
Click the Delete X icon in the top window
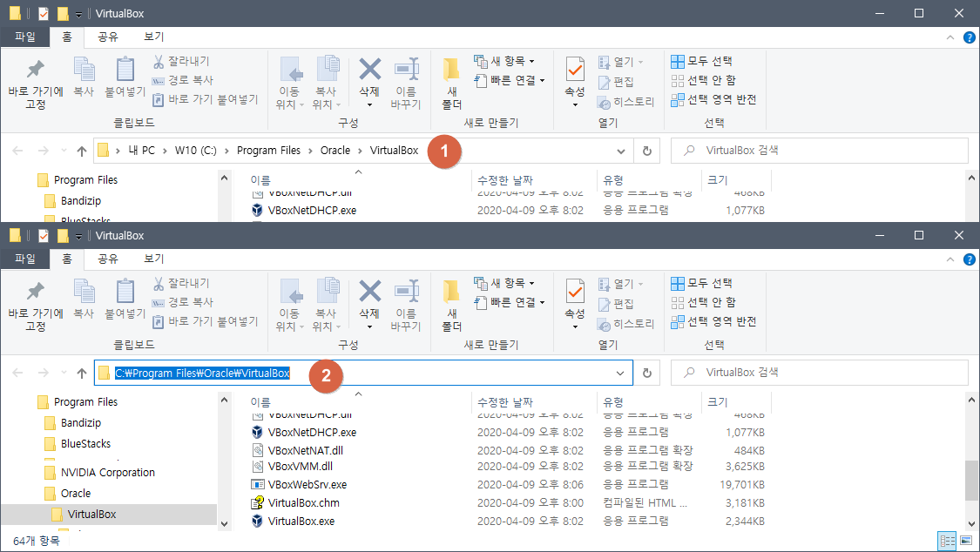(x=370, y=70)
